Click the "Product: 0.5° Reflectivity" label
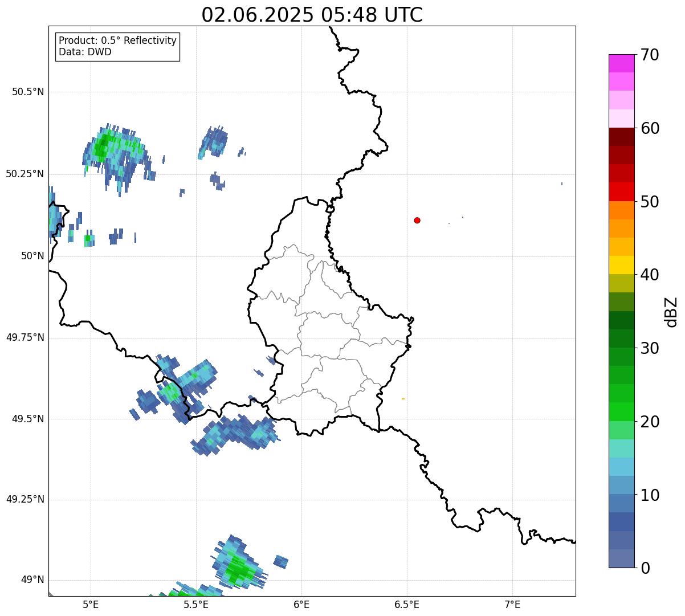The image size is (685, 616). (117, 41)
